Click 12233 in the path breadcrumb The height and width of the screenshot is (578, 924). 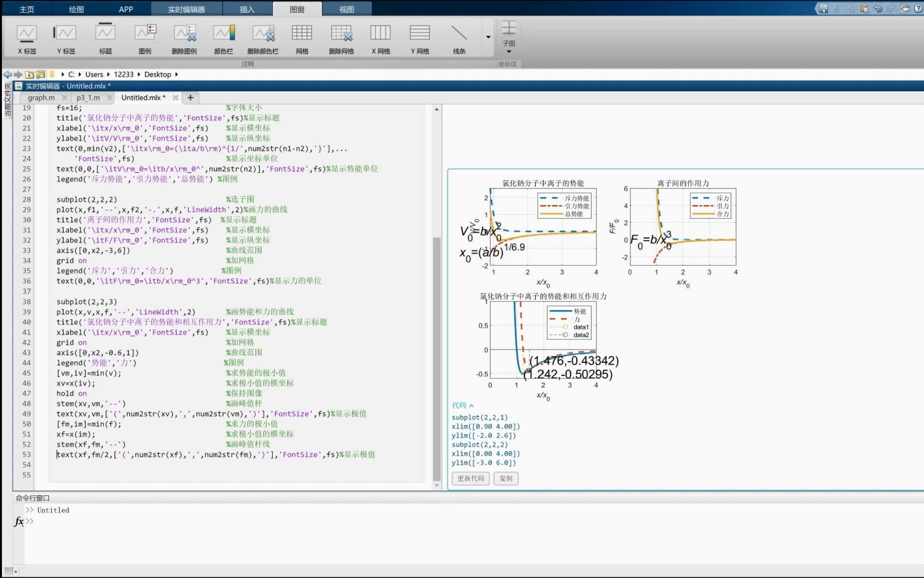(123, 74)
